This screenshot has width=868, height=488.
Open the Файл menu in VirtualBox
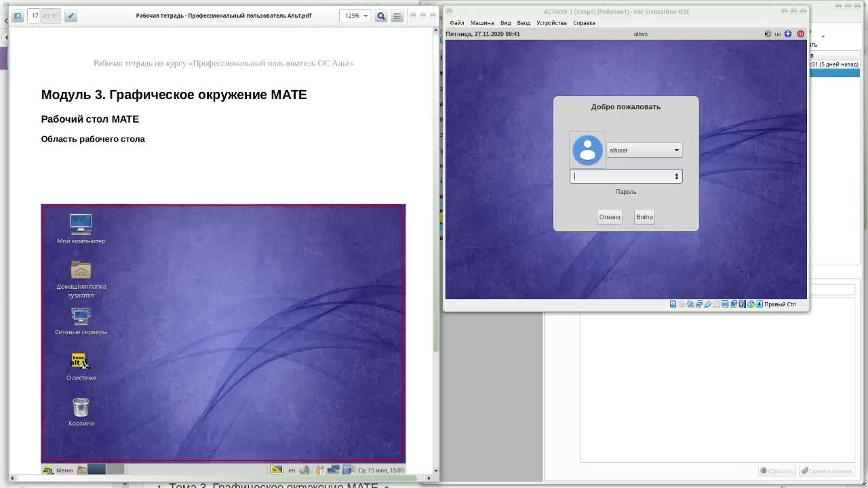(x=457, y=23)
